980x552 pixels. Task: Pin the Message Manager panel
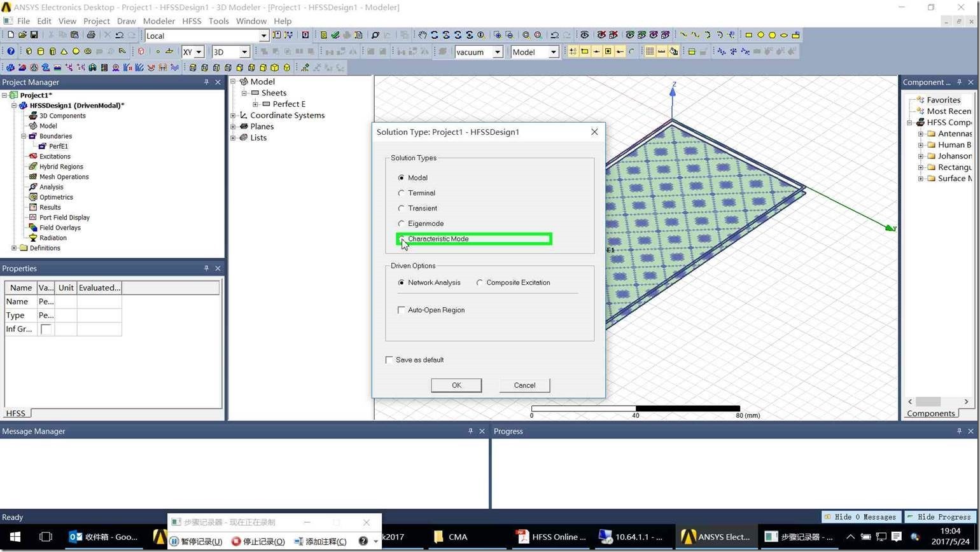[x=470, y=431]
